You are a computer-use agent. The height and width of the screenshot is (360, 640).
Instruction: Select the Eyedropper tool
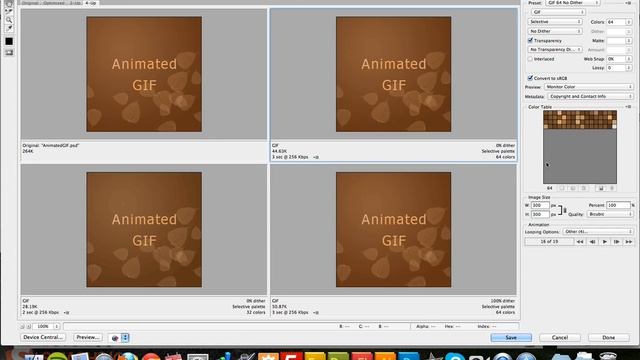pyautogui.click(x=9, y=28)
